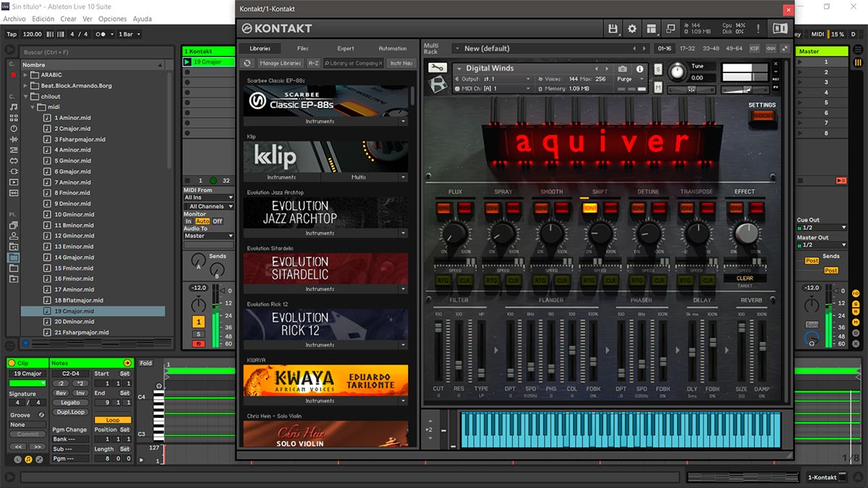
Task: Toggle the piano roll headphone preview
Action: pos(159,386)
